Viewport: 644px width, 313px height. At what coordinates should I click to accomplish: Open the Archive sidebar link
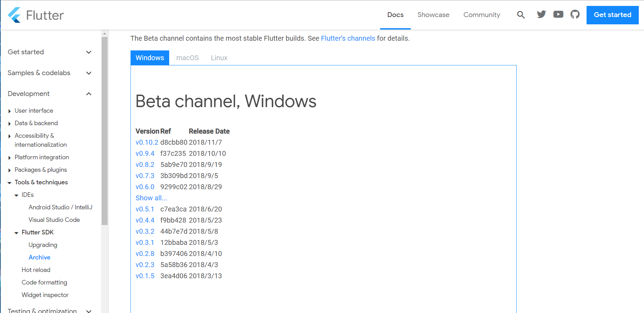point(39,257)
